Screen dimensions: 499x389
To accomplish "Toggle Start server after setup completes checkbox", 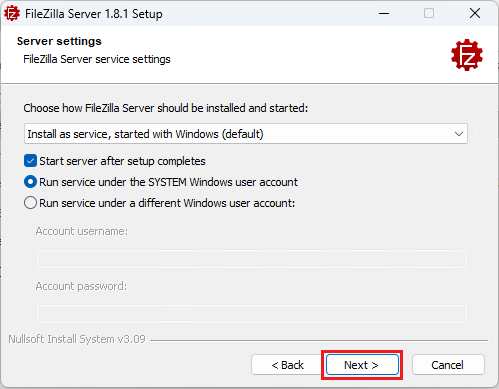I will coord(30,161).
